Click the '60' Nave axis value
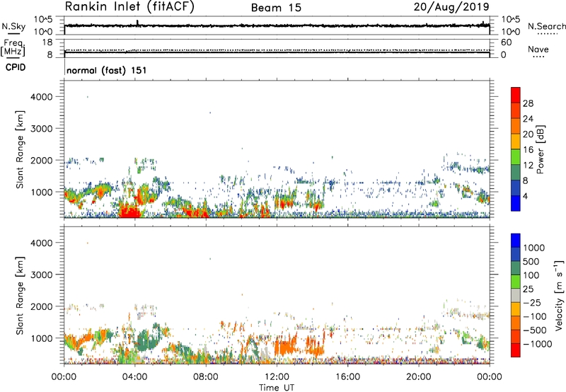Viewport: 566px width, 392px height. 506,42
